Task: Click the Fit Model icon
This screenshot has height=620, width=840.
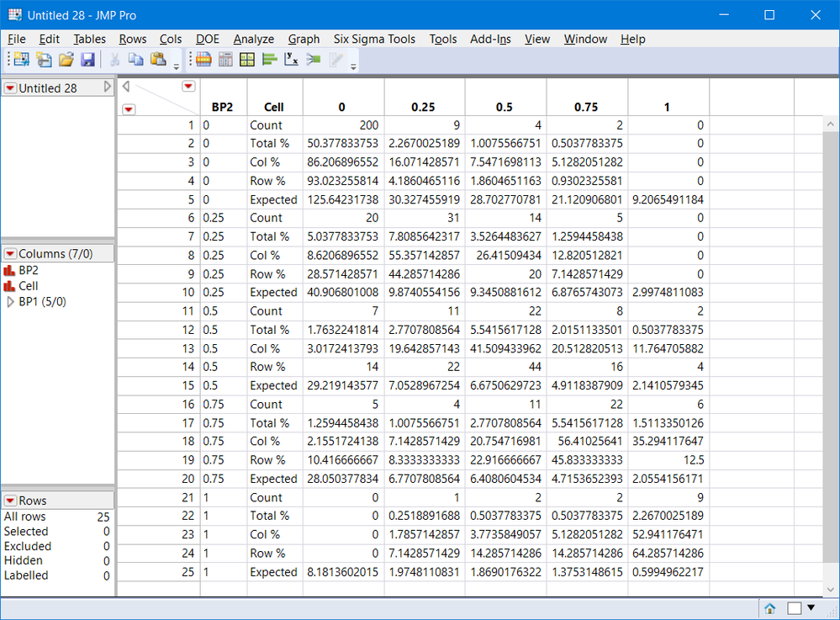Action: click(314, 60)
